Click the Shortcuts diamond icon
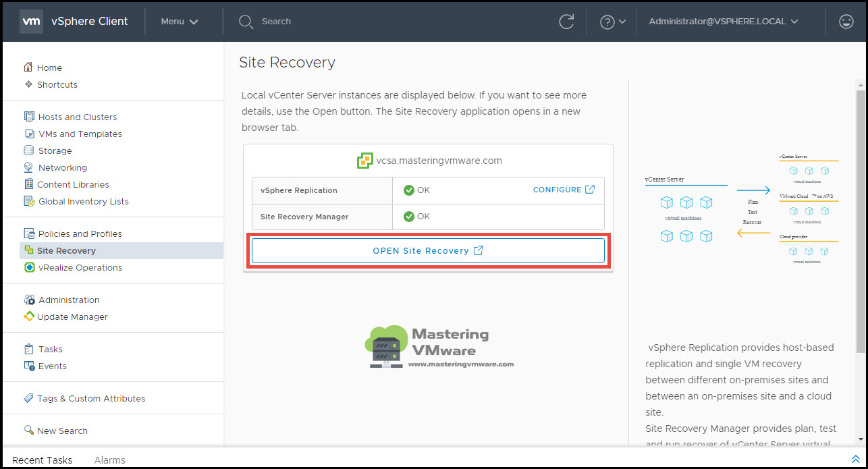This screenshot has width=868, height=469. point(28,84)
